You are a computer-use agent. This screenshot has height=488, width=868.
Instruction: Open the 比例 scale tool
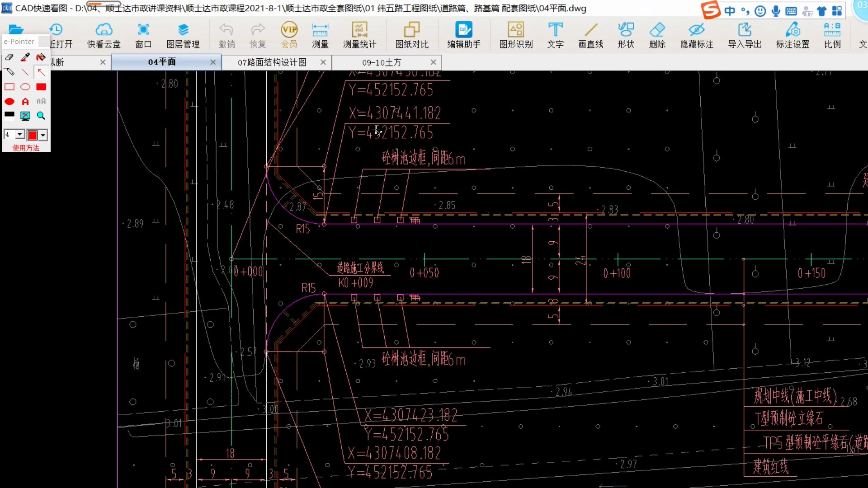point(832,35)
